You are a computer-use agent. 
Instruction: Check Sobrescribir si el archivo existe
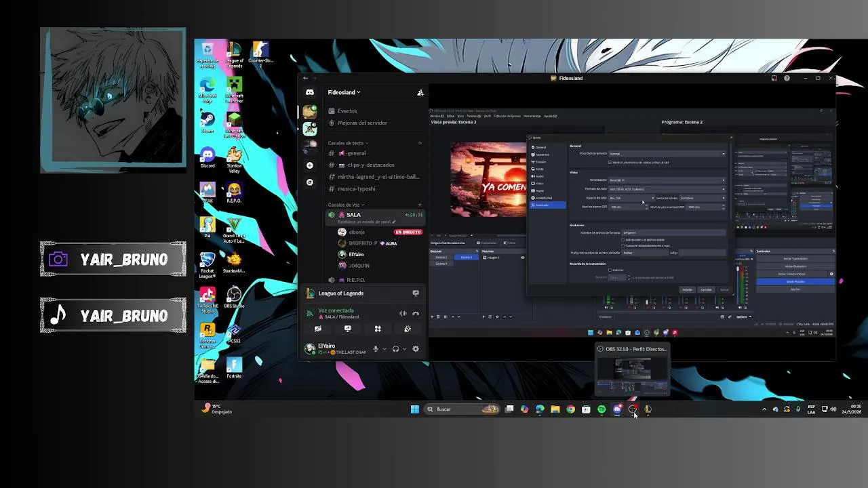coord(623,240)
